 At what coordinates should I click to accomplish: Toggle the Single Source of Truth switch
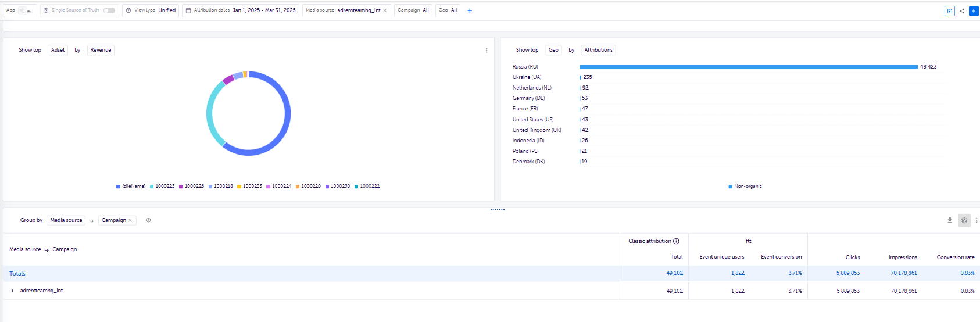click(x=109, y=10)
